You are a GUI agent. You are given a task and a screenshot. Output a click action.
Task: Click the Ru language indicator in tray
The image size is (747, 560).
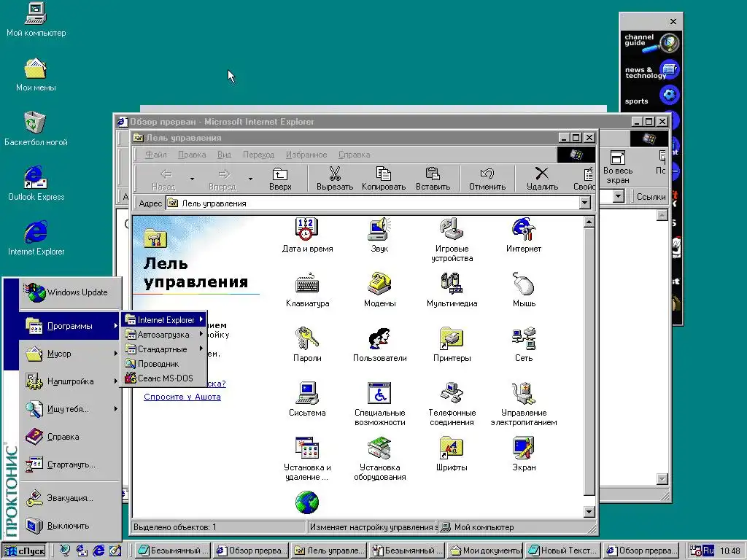708,551
